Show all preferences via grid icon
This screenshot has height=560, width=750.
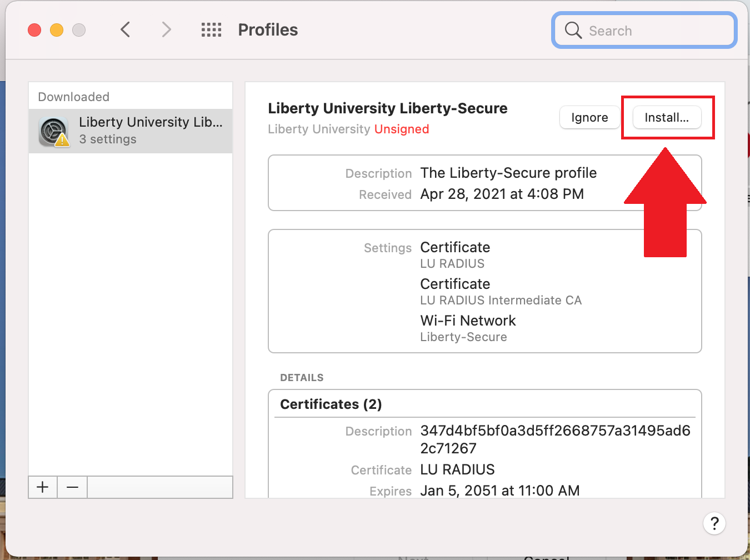(x=211, y=29)
